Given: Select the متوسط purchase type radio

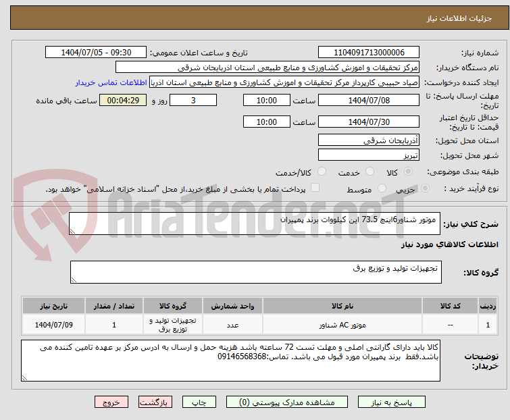Looking at the screenshot, I should click(382, 188).
